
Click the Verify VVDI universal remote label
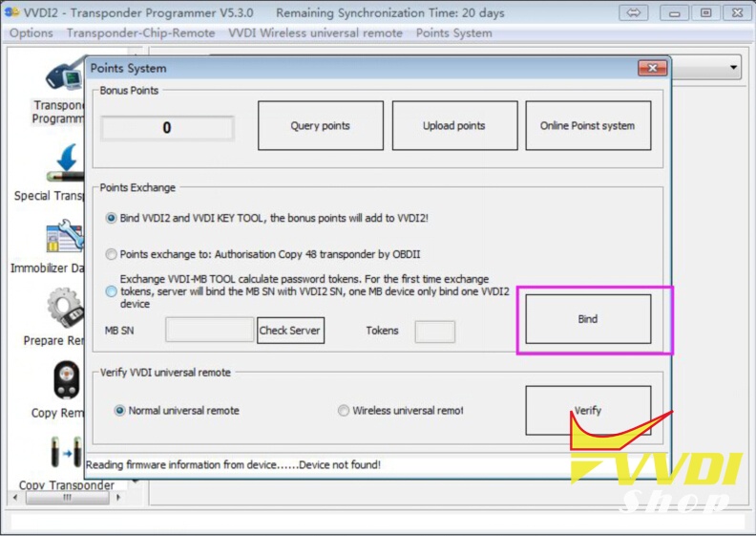point(165,373)
